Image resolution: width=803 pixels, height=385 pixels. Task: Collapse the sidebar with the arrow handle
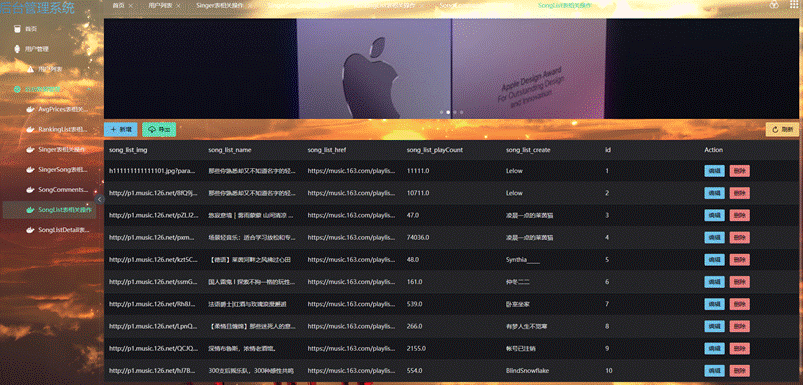tap(100, 199)
